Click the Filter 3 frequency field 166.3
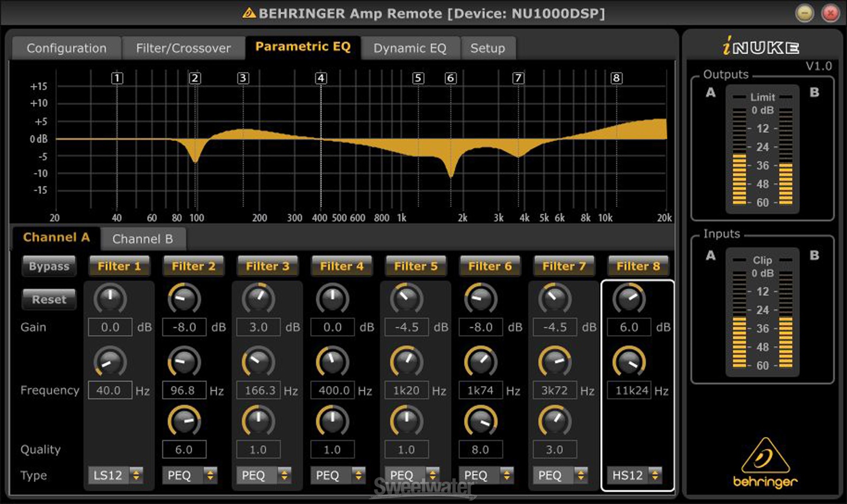The image size is (847, 504). click(x=258, y=391)
